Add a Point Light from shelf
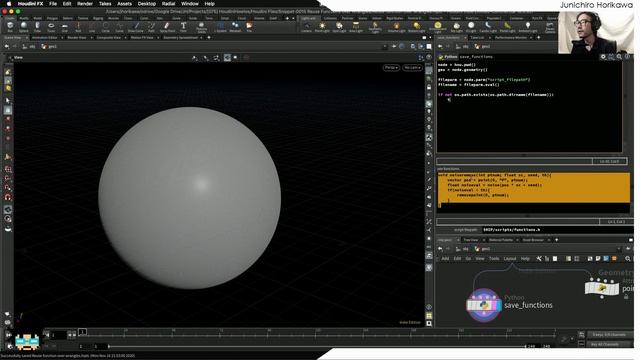This screenshot has width=640, height=360. (x=322, y=27)
